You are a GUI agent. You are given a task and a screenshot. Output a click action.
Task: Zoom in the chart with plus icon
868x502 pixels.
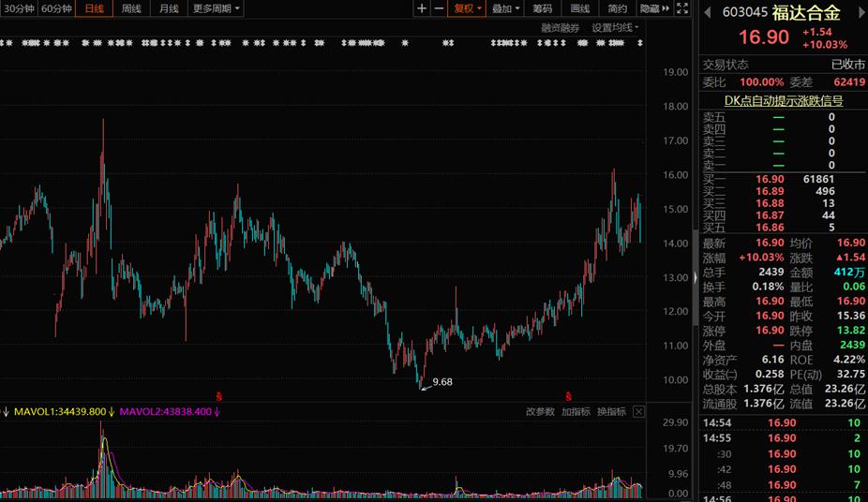[x=422, y=8]
